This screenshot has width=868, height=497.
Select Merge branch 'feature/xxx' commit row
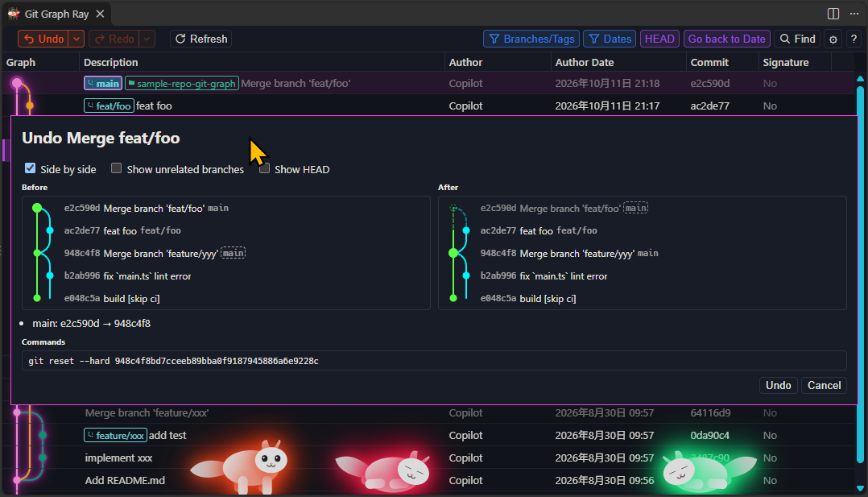428,412
